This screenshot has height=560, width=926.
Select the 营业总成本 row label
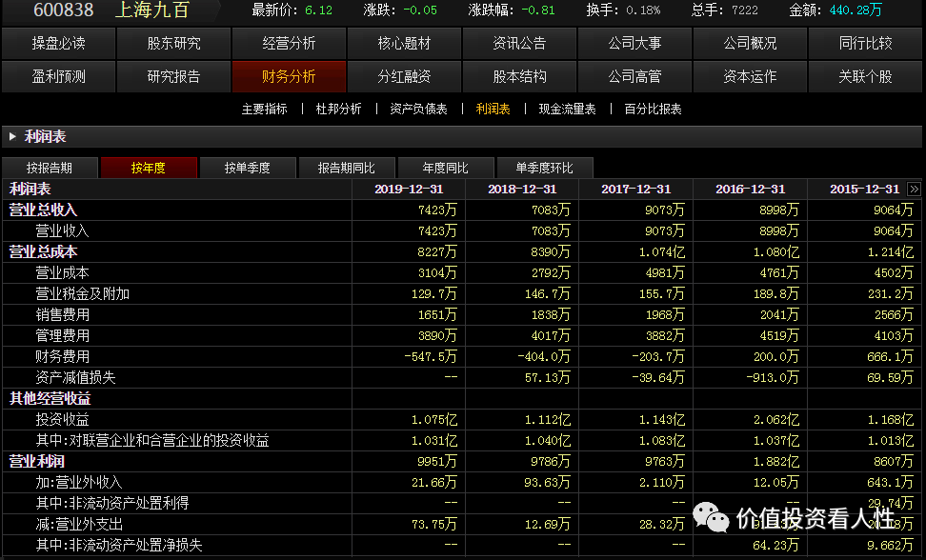coord(43,252)
